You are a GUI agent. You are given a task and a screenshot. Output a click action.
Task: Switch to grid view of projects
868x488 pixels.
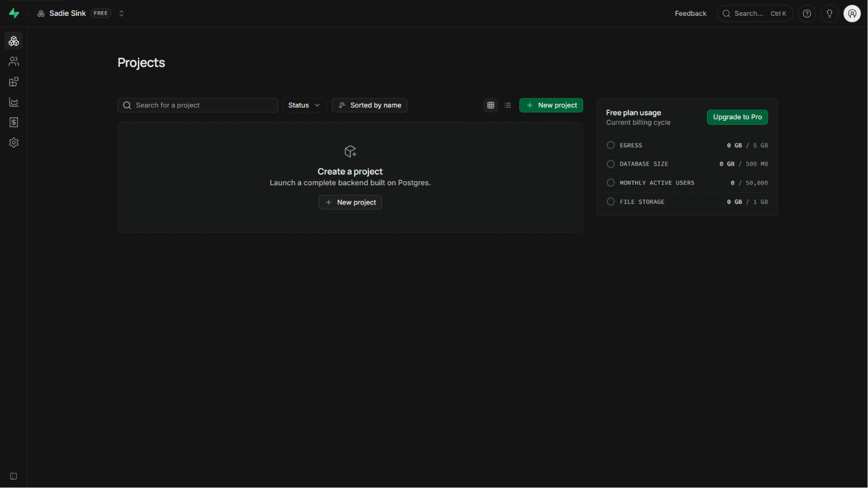[x=491, y=105]
